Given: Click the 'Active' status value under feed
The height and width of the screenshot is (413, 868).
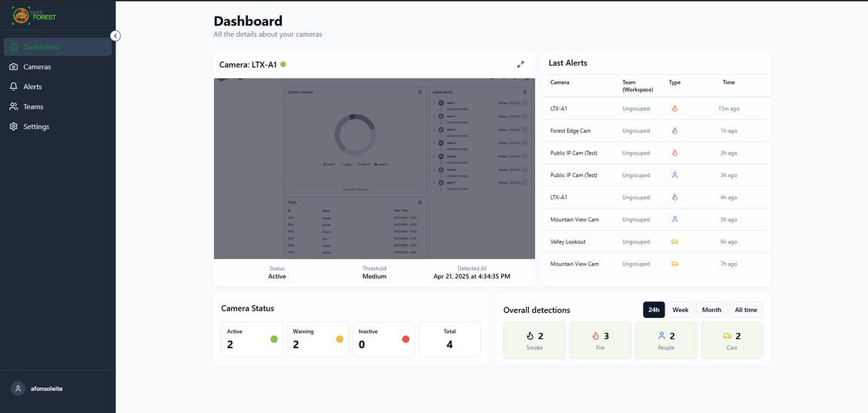Looking at the screenshot, I should coord(277,277).
